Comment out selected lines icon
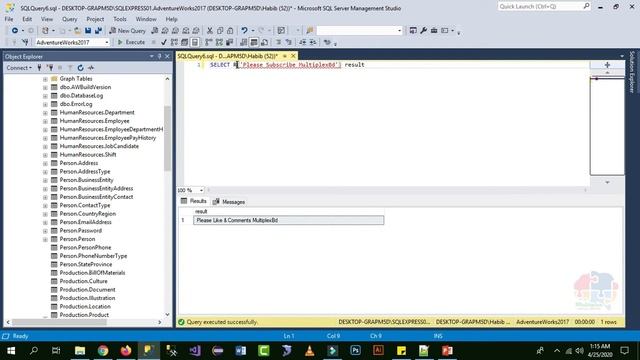This screenshot has width=640, height=360. 278,42
